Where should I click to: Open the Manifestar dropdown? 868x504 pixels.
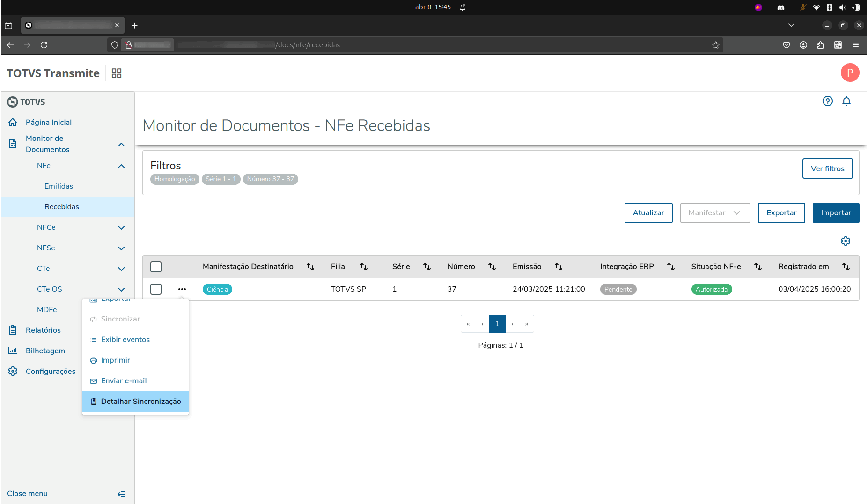pos(715,213)
